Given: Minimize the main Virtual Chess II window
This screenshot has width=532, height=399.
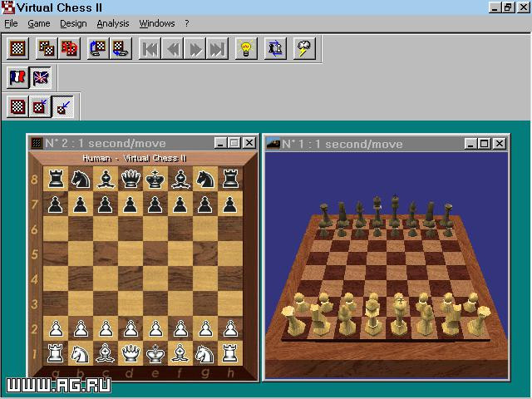Looking at the screenshot, I should pos(495,7).
